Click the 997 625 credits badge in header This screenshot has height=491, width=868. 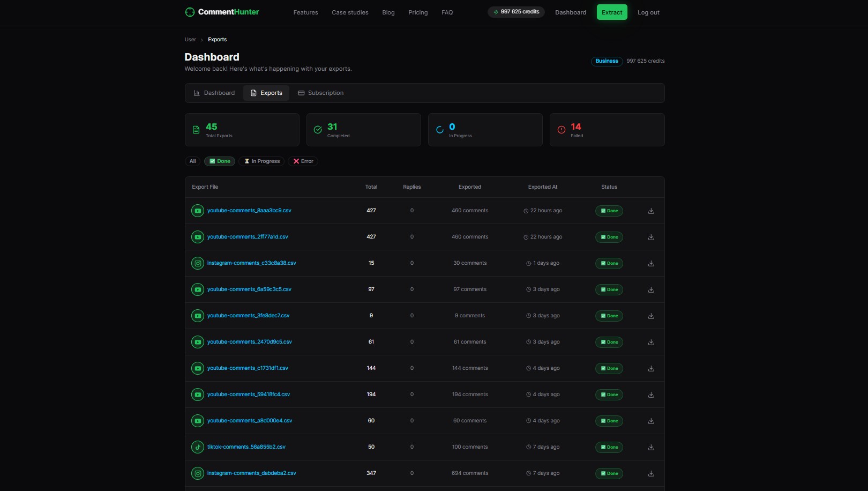pos(515,12)
